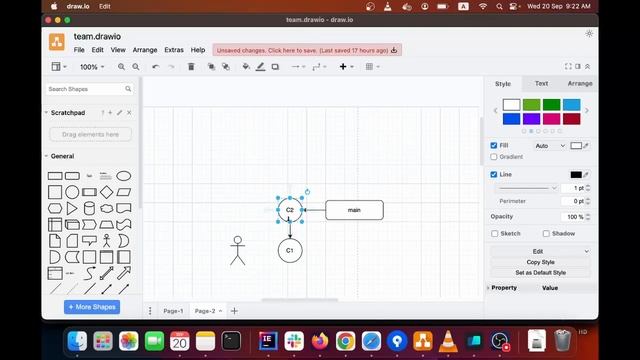Open the fill color bucket tool
640x360 pixels.
coord(246,67)
